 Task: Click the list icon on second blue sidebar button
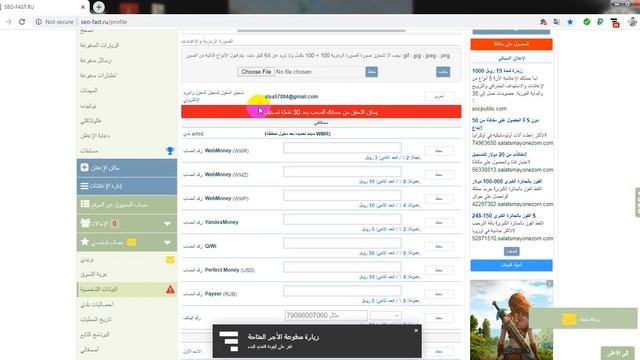click(x=84, y=186)
